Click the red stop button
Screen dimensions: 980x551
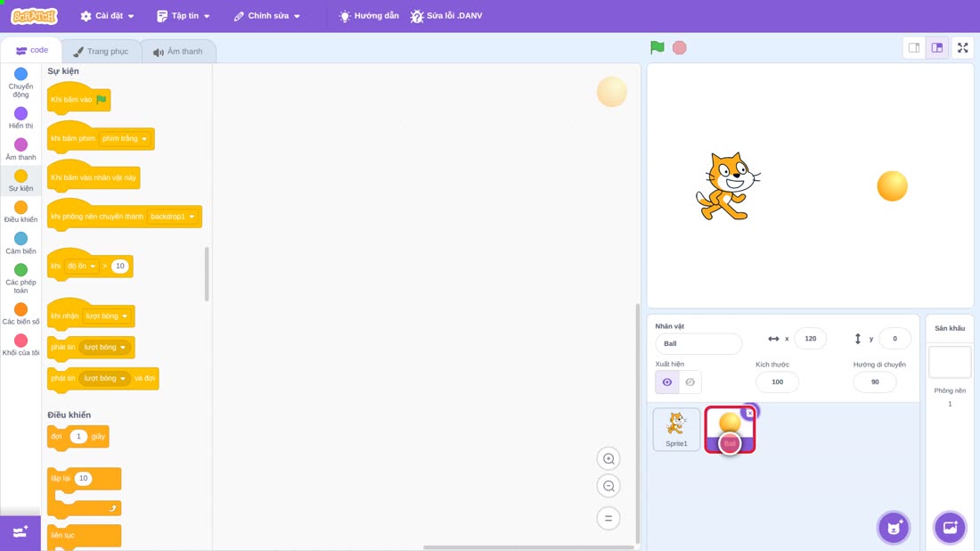click(680, 47)
